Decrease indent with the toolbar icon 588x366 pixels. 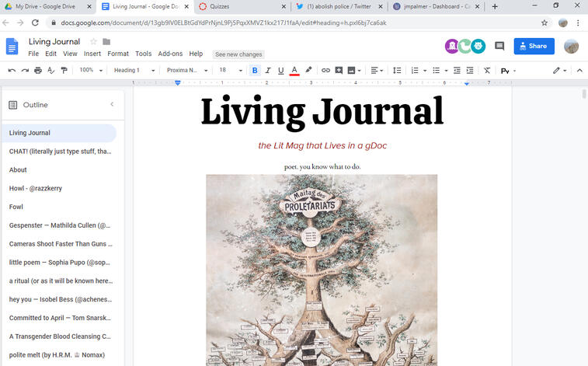click(457, 70)
